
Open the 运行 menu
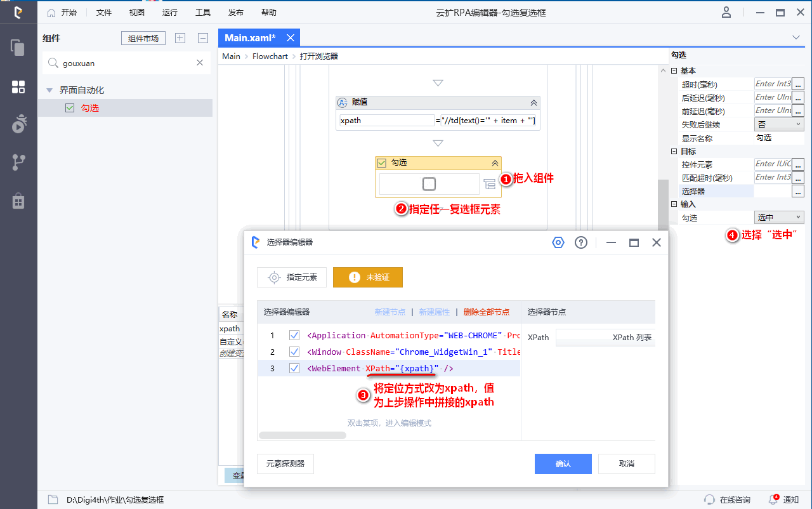click(170, 12)
